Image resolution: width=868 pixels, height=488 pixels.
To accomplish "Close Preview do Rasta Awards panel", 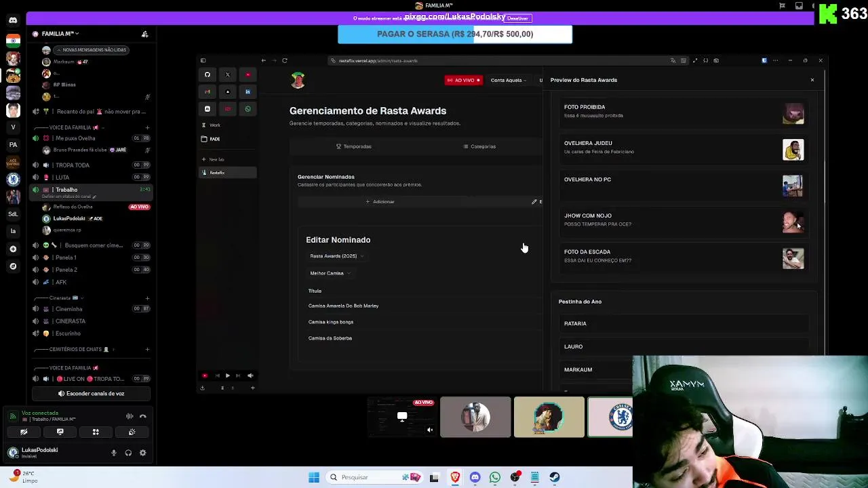I will pos(812,80).
